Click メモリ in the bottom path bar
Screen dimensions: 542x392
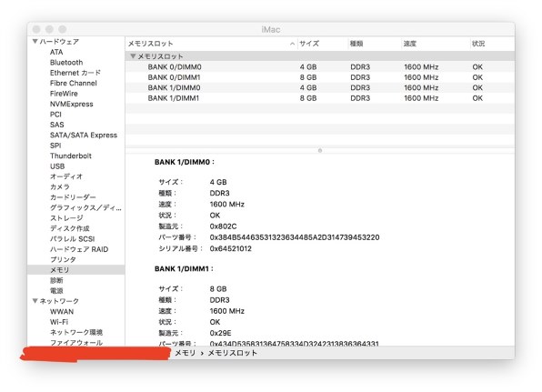tap(186, 353)
